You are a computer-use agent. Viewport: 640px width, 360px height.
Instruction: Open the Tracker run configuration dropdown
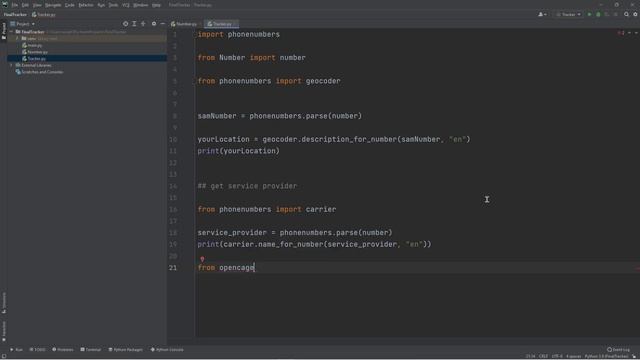(568, 15)
